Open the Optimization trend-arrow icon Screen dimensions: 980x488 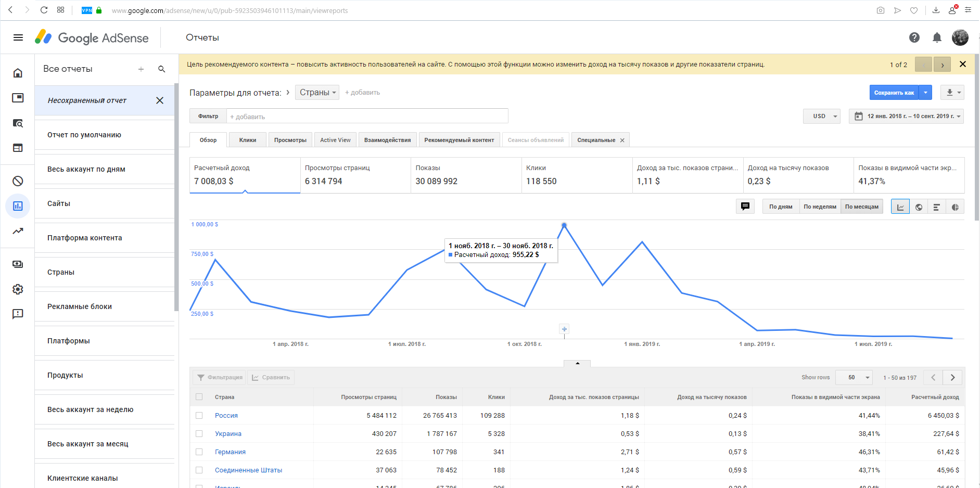point(18,231)
